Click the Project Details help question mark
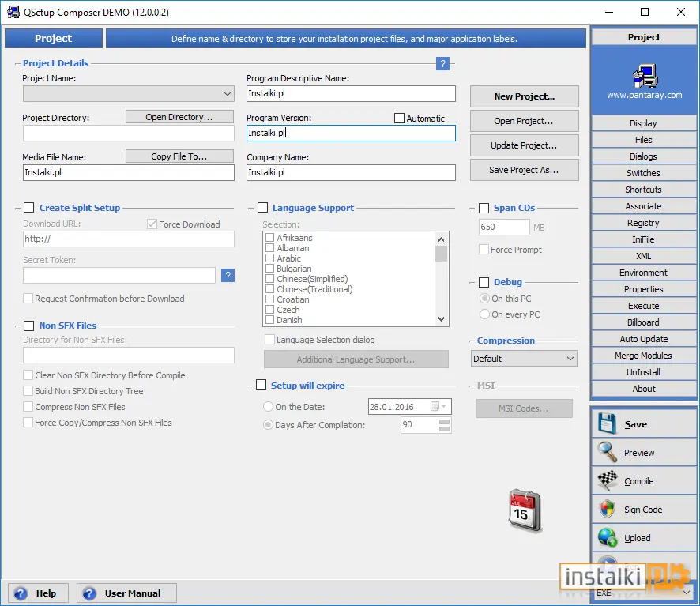Viewport: 700px width, 606px height. coord(442,63)
